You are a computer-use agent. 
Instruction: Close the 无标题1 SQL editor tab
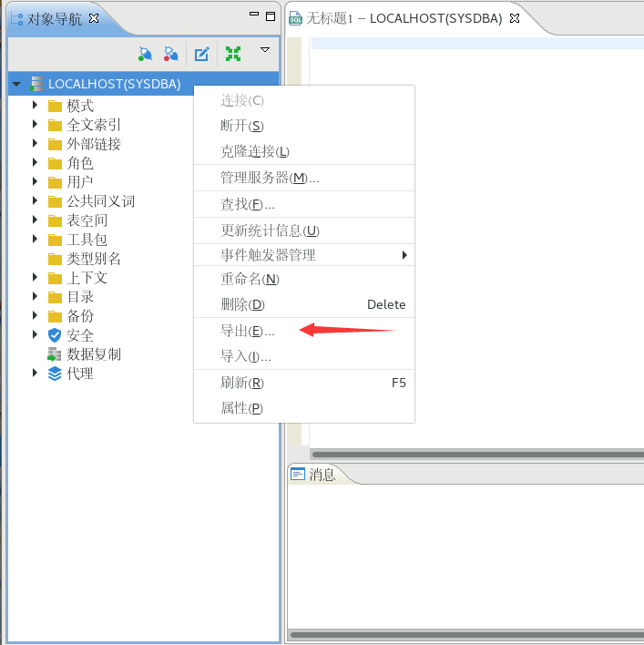(515, 18)
